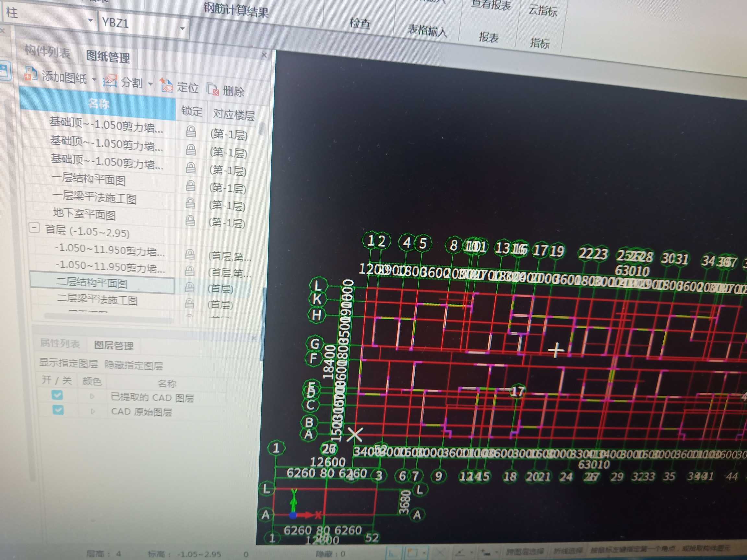747x560 pixels.
Task: Click the drawing list horizontal scrollbar
Action: [108, 318]
